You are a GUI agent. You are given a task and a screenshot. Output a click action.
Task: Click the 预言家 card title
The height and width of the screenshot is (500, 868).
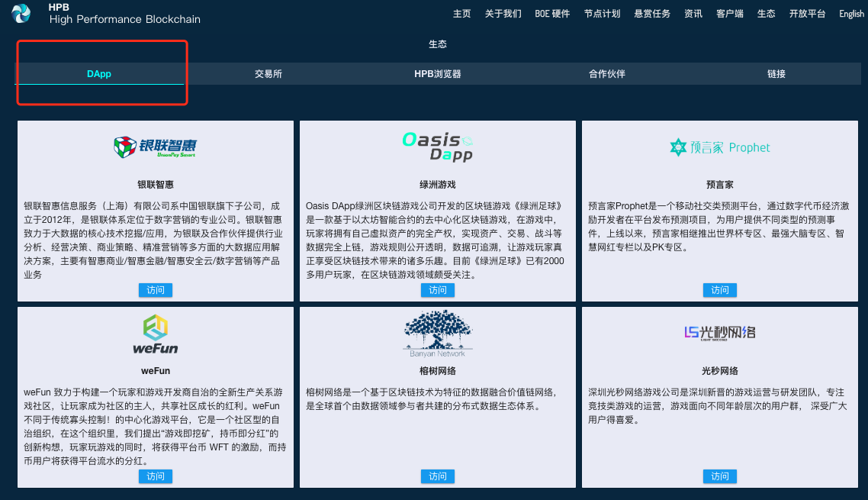[x=720, y=185]
